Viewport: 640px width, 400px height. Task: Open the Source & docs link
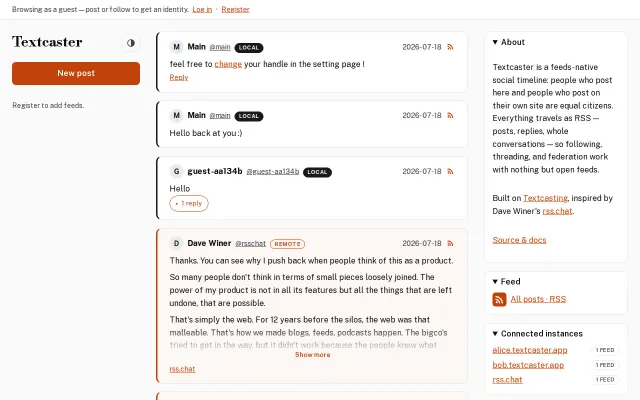click(519, 240)
